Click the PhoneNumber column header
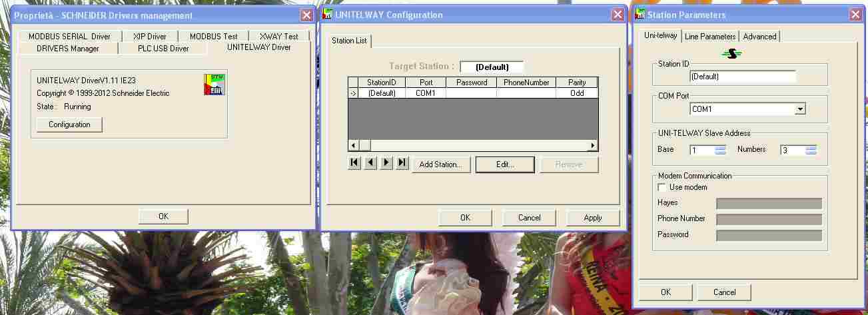Screen dimensions: 868x315 pyautogui.click(x=526, y=83)
